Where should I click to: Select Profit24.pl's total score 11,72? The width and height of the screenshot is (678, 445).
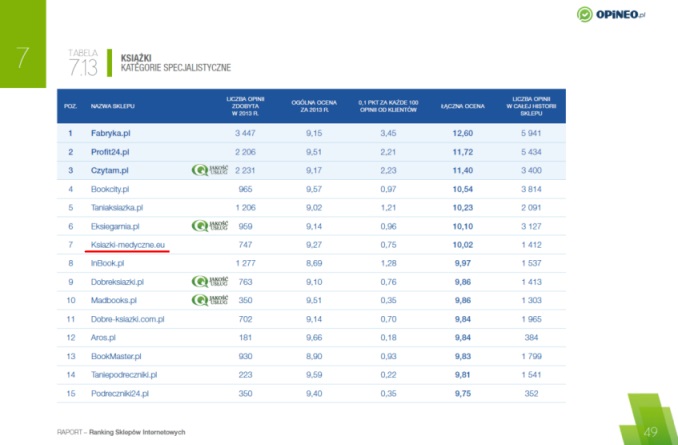[x=463, y=152]
